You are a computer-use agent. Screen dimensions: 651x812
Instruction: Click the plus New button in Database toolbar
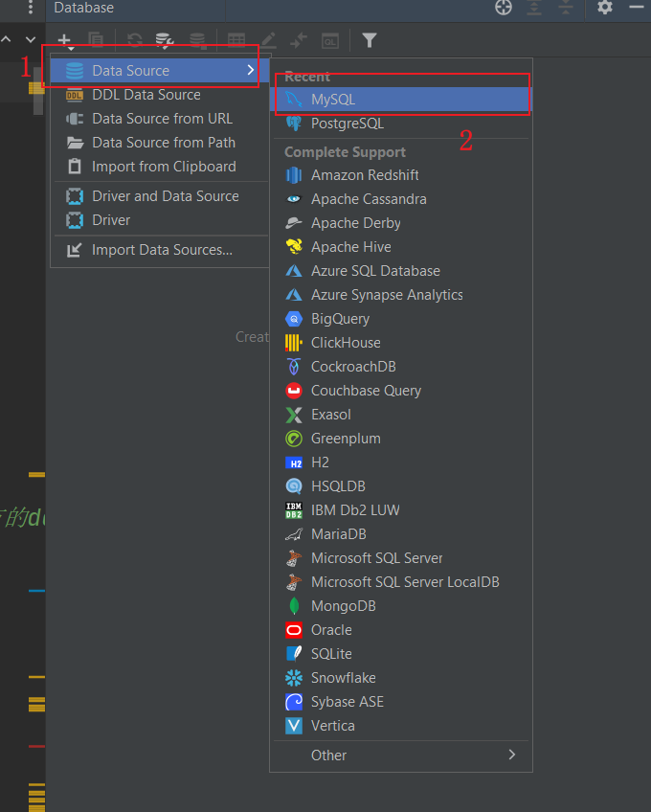[65, 40]
